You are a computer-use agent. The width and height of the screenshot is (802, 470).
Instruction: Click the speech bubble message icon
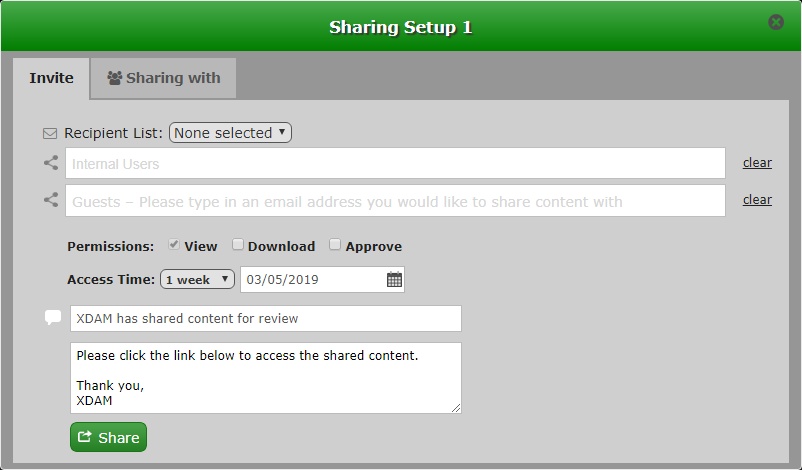[x=53, y=318]
